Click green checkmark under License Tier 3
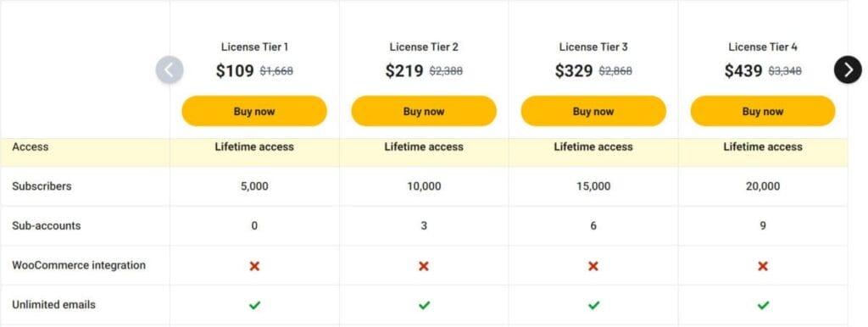The width and height of the screenshot is (868, 327). [x=593, y=305]
